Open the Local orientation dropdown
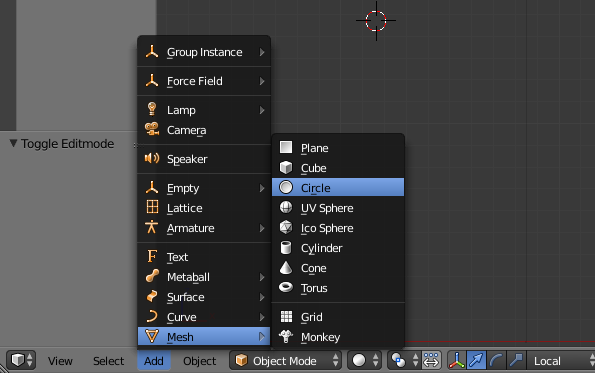Screen dimensions: 595x373 pyautogui.click(x=561, y=360)
